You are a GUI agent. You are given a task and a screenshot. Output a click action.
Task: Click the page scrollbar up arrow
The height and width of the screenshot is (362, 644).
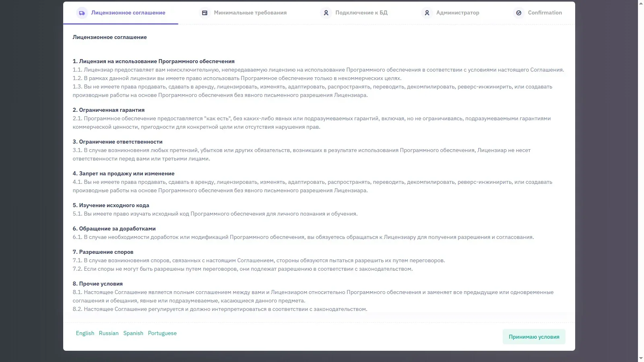click(x=641, y=3)
